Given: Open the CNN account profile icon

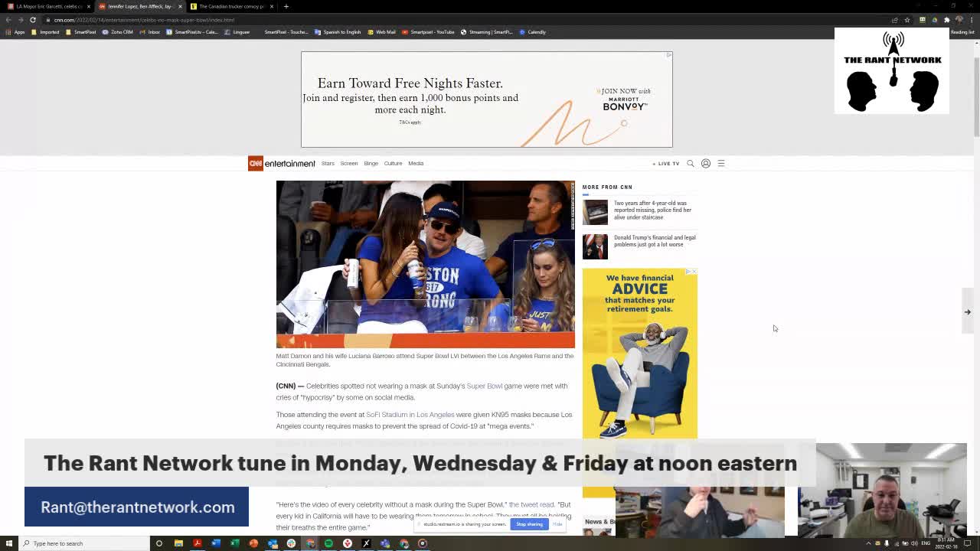Looking at the screenshot, I should (x=706, y=163).
